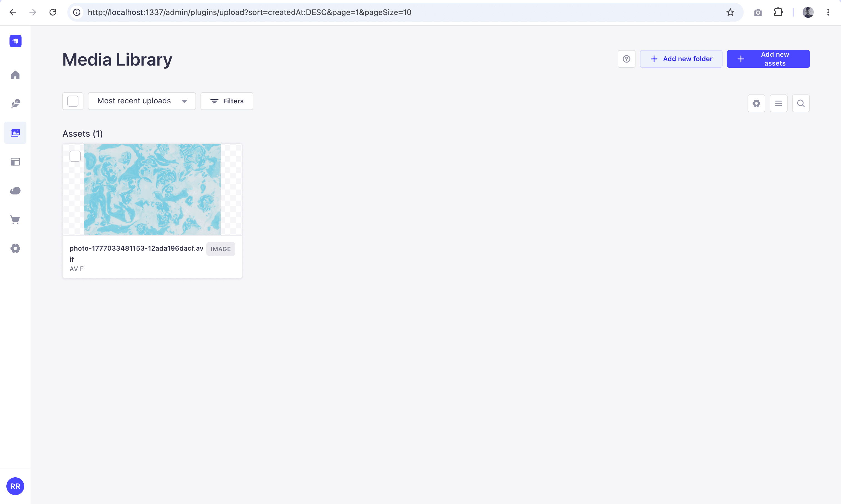Viewport: 841px width, 504px height.
Task: Open the blue marble image thumbnail
Action: (x=152, y=189)
